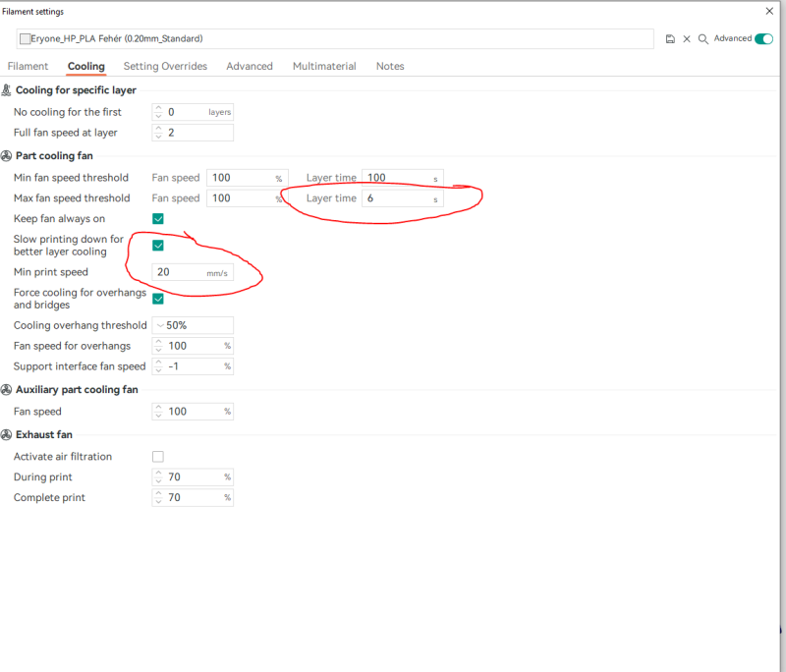The width and height of the screenshot is (786, 672).
Task: Click the preset name field Eryone_HP_PLA Fehér
Action: 335,38
